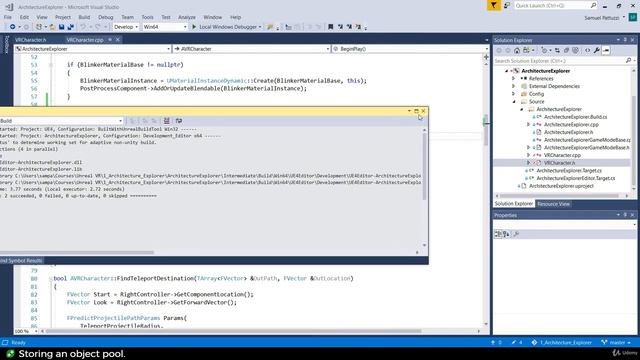
Task: Open the Local Windows Debugger dropdown arrow
Action: click(260, 27)
